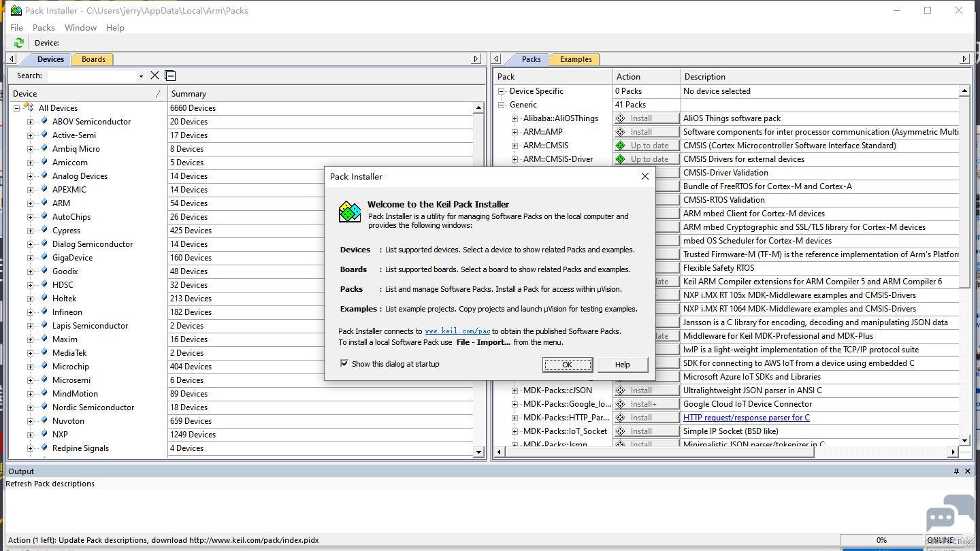Viewport: 980px width, 551px height.
Task: Click the ONLINE status bar indicator
Action: click(x=941, y=540)
